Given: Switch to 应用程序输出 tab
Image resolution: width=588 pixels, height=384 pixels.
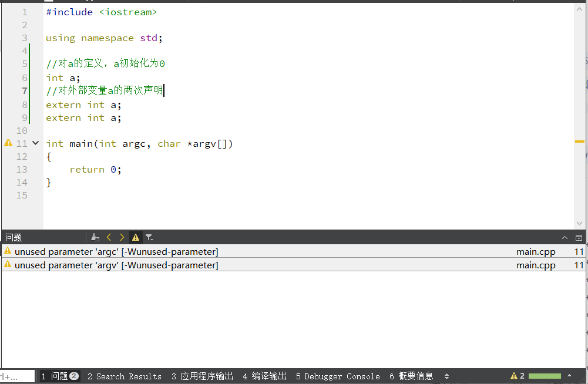Looking at the screenshot, I should (x=203, y=376).
